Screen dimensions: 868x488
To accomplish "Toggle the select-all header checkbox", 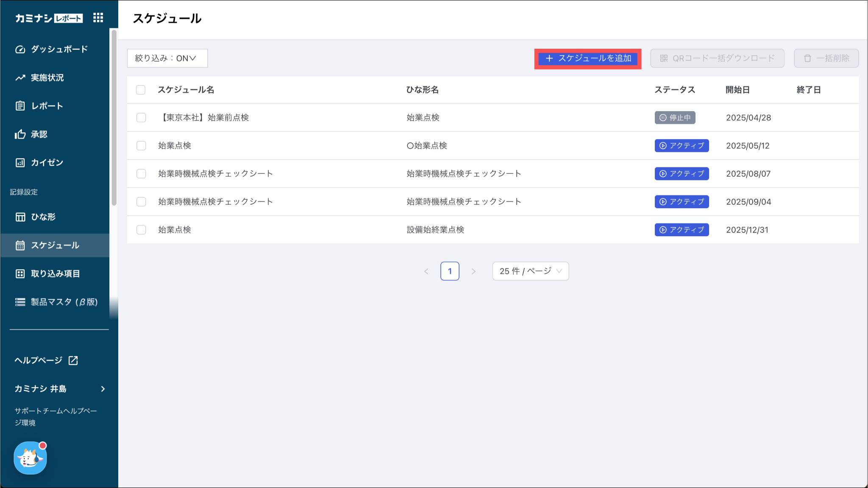I will (x=141, y=90).
